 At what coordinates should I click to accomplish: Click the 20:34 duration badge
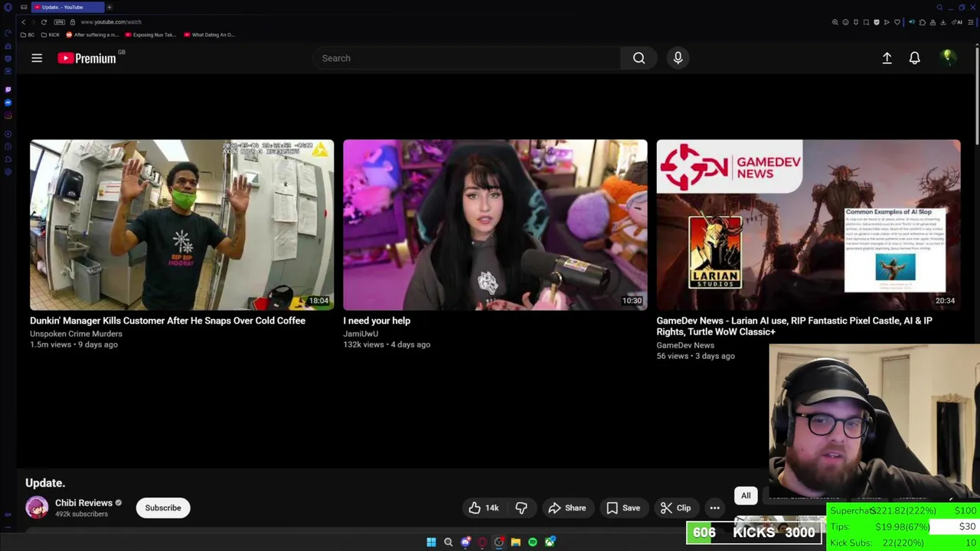[x=945, y=301]
